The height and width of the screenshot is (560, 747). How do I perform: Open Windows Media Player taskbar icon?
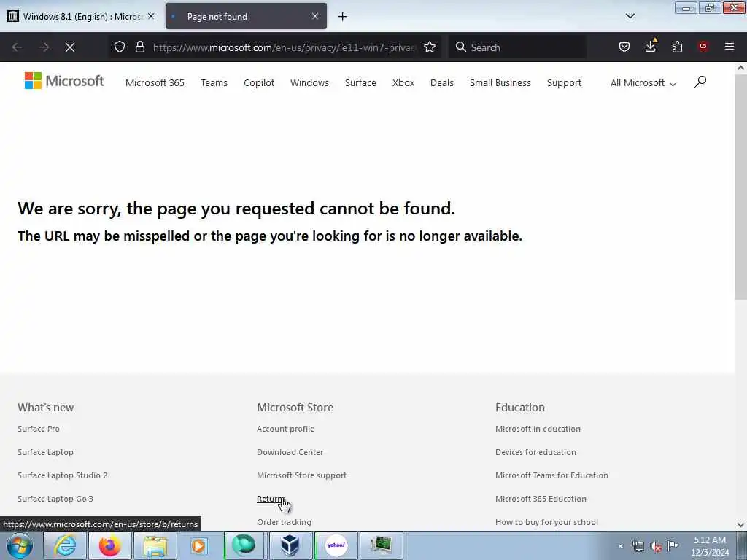click(x=198, y=545)
